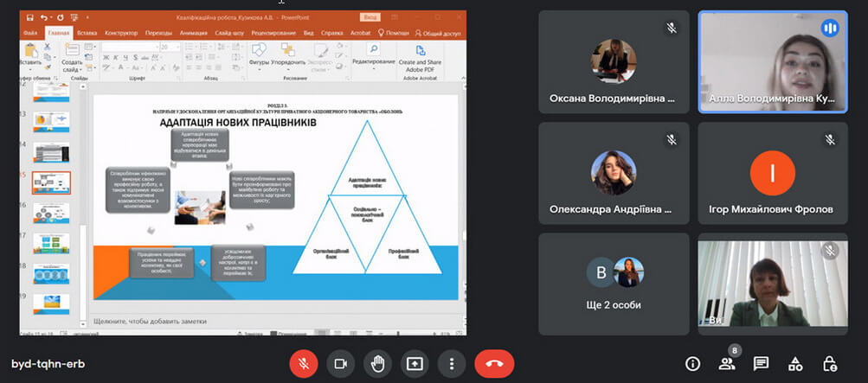Open the Activities shapes icon
The height and width of the screenshot is (383, 868).
pos(794,363)
